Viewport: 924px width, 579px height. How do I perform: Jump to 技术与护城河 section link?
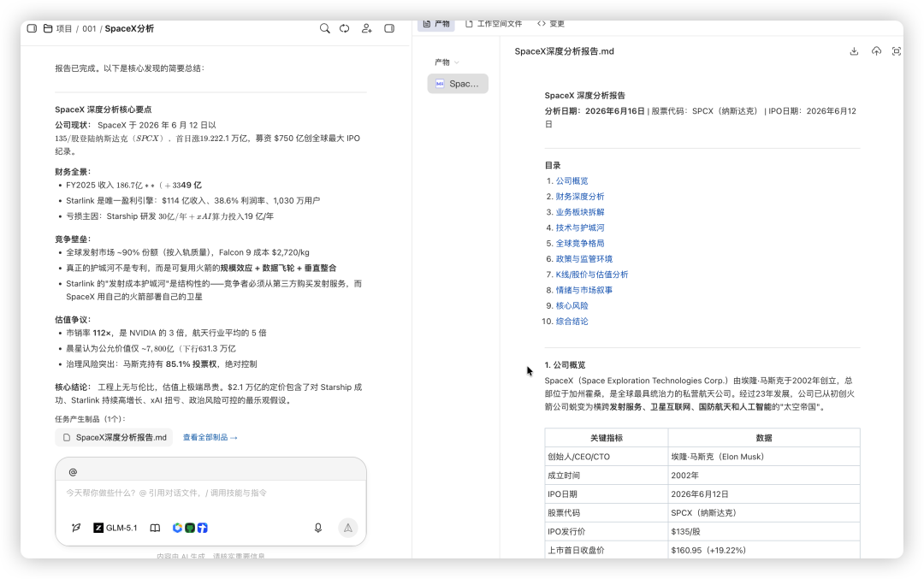click(x=580, y=228)
